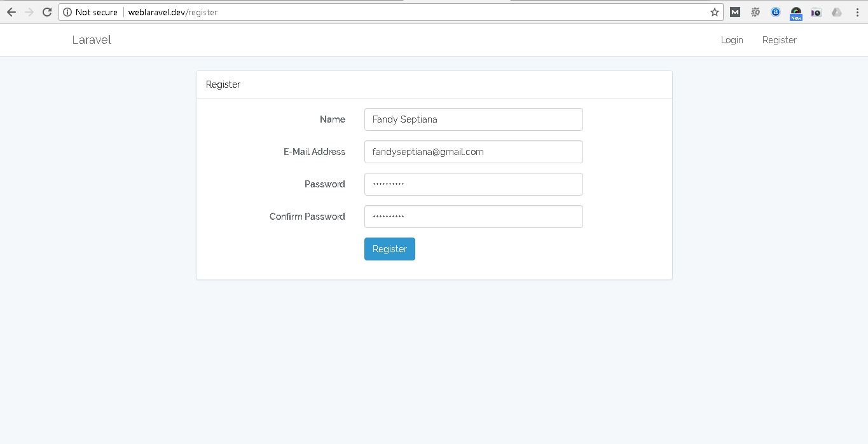Open the Chrome three-dot menu
Viewport: 868px width, 444px height.
[x=857, y=11]
